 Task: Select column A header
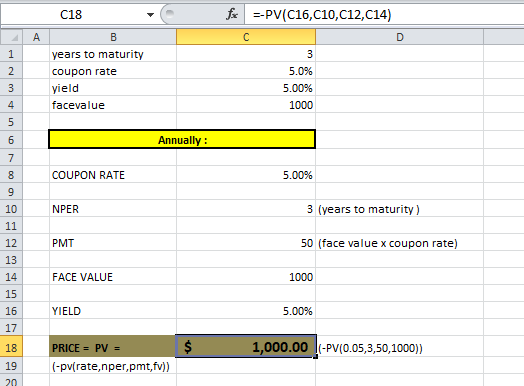pos(36,37)
